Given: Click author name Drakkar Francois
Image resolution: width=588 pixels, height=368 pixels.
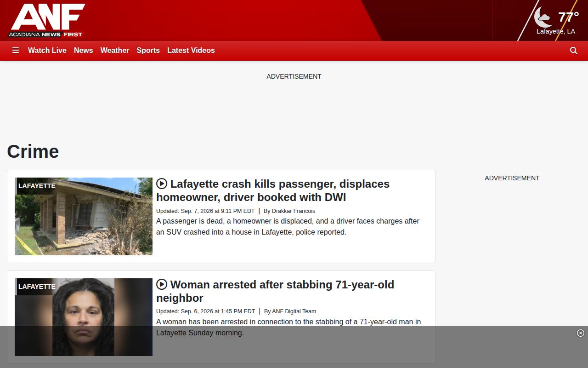Looking at the screenshot, I should 294,211.
